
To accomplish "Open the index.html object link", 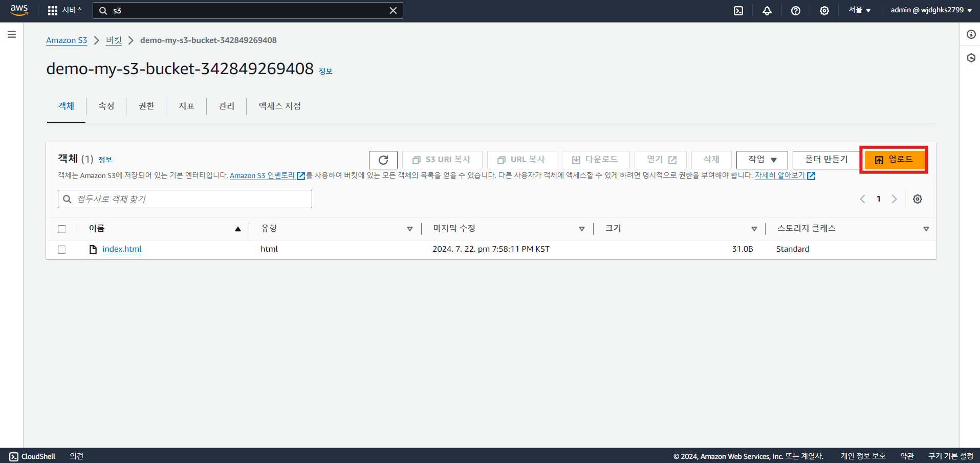I will tap(122, 249).
